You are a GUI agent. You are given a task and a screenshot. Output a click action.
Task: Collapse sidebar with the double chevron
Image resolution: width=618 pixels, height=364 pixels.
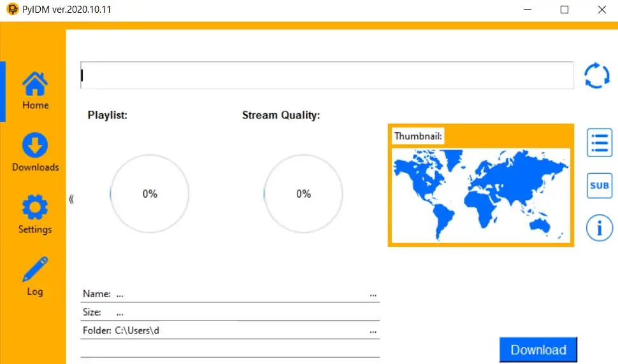[71, 199]
